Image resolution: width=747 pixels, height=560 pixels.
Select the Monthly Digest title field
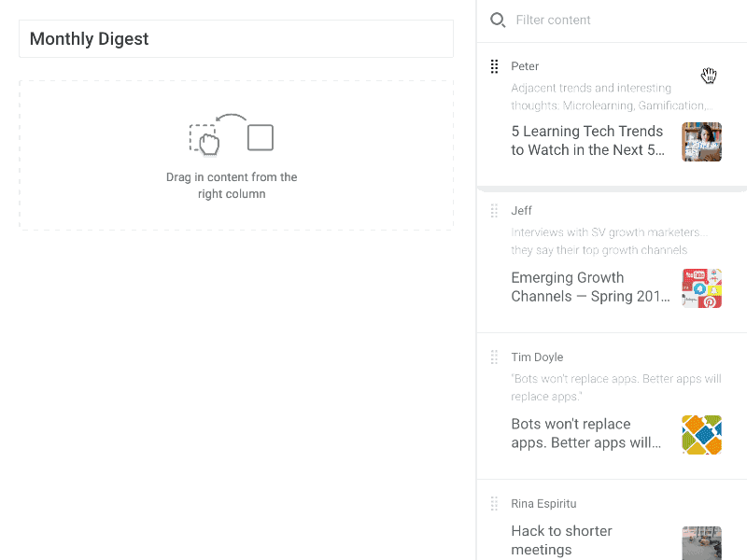point(236,38)
